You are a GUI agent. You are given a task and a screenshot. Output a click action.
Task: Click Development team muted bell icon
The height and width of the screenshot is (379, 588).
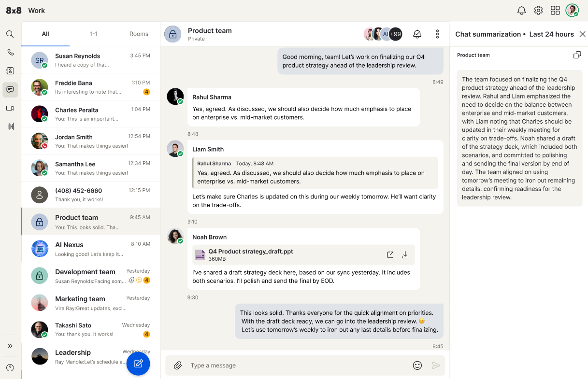coord(131,280)
